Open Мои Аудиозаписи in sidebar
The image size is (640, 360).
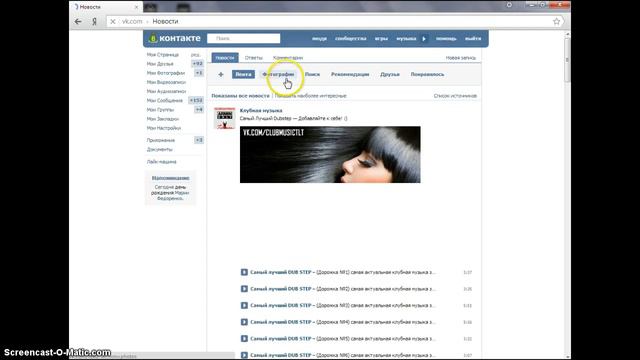167,91
